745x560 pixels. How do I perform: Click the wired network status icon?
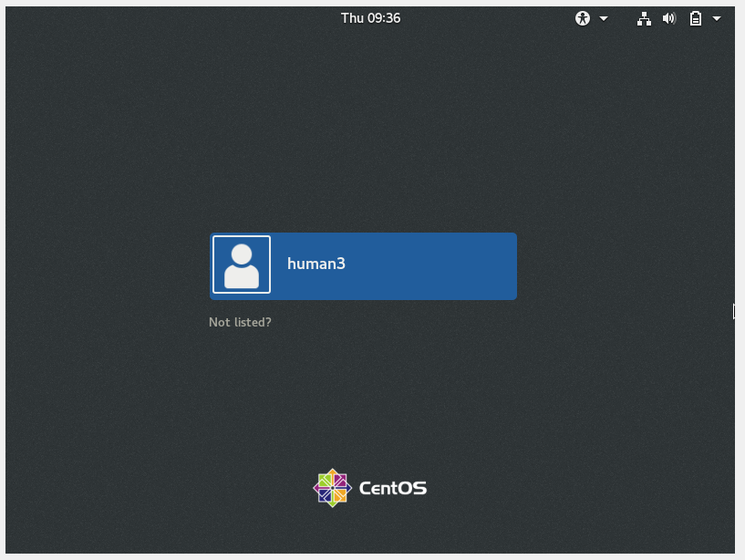pos(644,18)
